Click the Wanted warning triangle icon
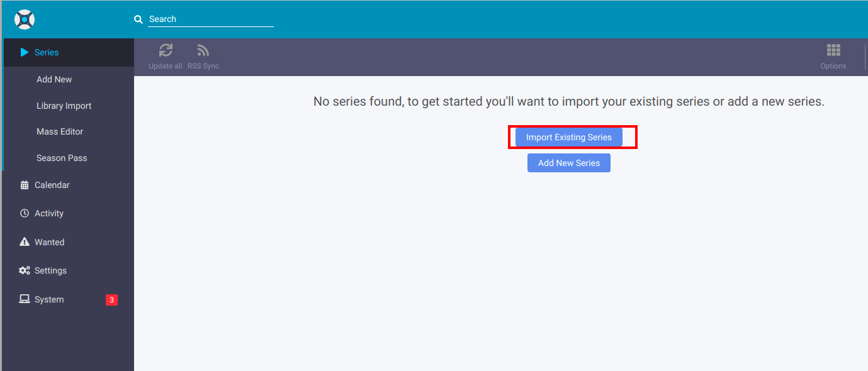The image size is (868, 371). [x=25, y=242]
